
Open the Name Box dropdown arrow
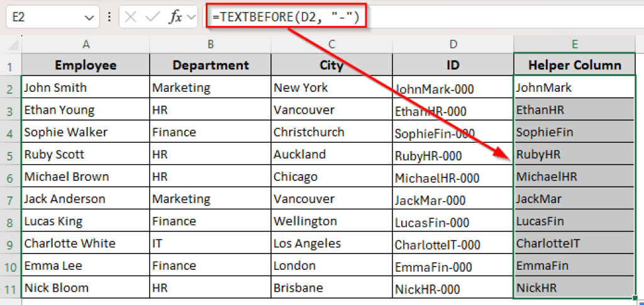[x=87, y=18]
